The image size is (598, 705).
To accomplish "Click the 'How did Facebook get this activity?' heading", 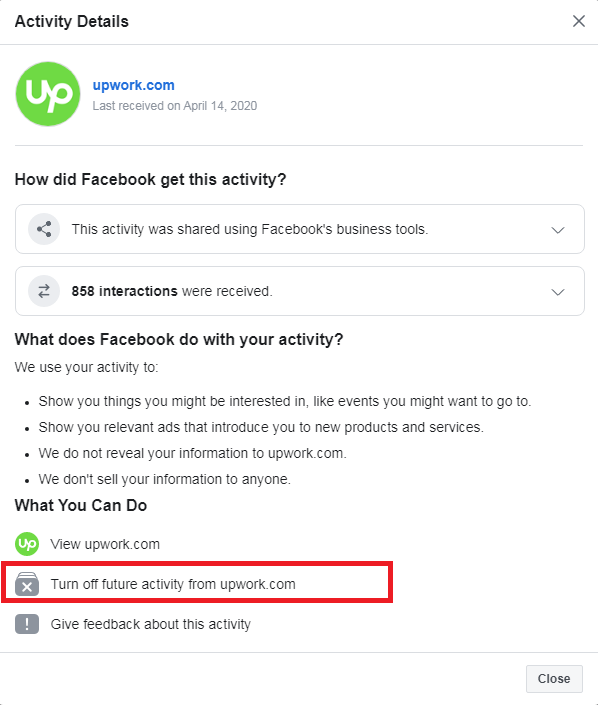I will click(x=151, y=179).
